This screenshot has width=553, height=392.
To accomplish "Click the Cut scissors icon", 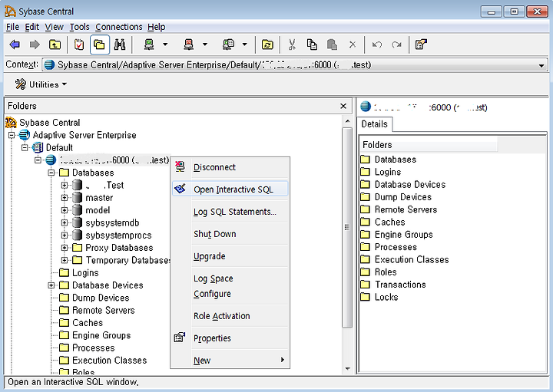I will 292,44.
